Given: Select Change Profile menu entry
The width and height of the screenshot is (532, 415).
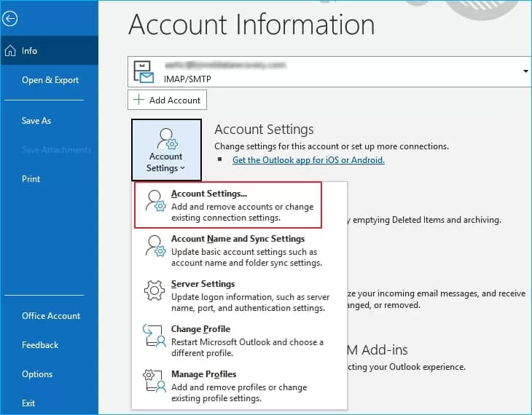Looking at the screenshot, I should pyautogui.click(x=239, y=341).
